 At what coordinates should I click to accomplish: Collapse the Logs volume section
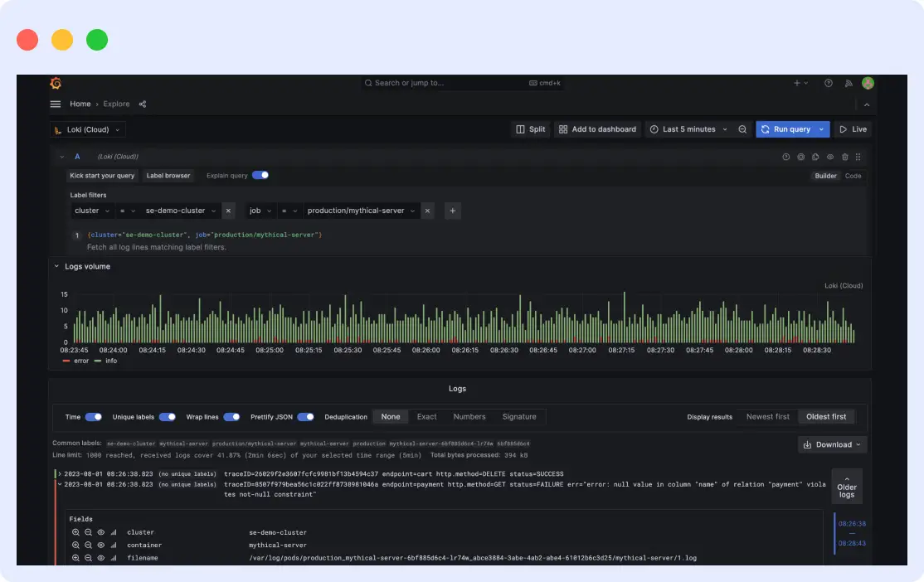click(x=56, y=266)
